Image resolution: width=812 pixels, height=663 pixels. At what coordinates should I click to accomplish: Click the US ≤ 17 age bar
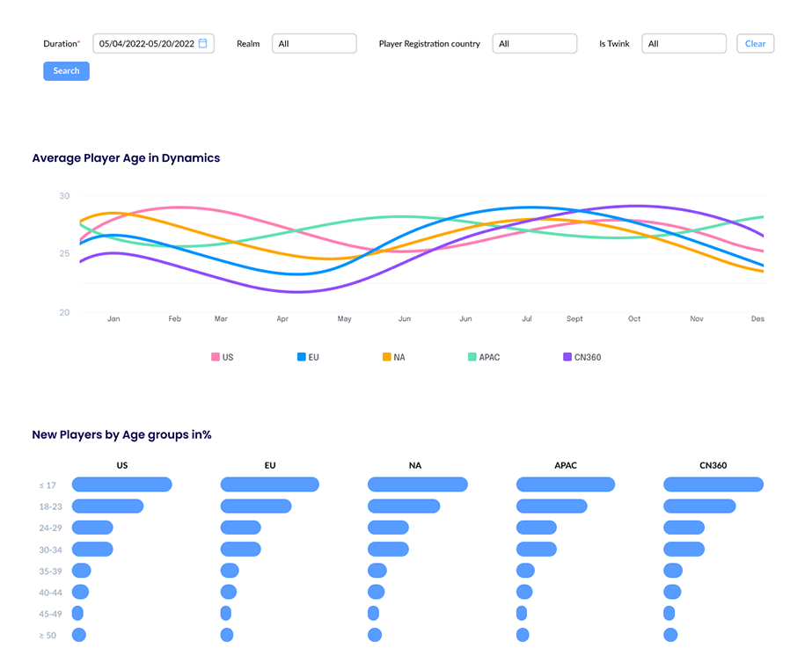tap(121, 484)
